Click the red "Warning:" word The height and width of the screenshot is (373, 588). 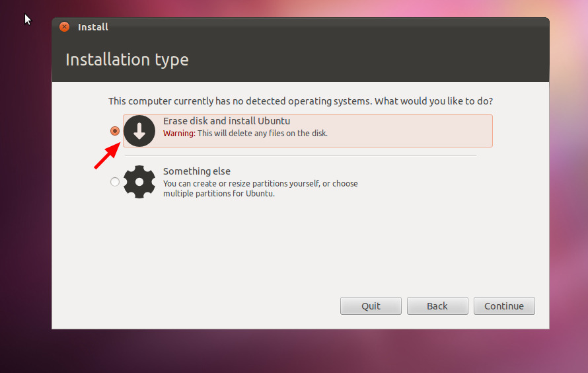pyautogui.click(x=179, y=133)
